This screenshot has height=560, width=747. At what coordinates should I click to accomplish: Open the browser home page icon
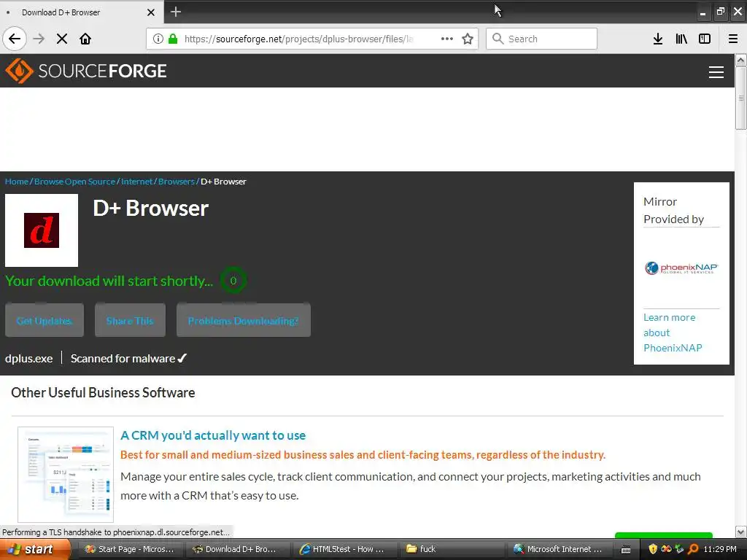coord(85,39)
